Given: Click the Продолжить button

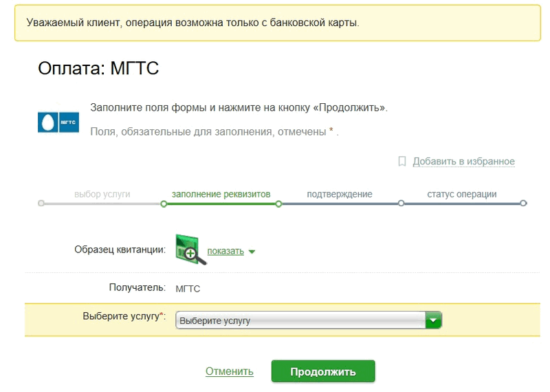Looking at the screenshot, I should tap(323, 371).
